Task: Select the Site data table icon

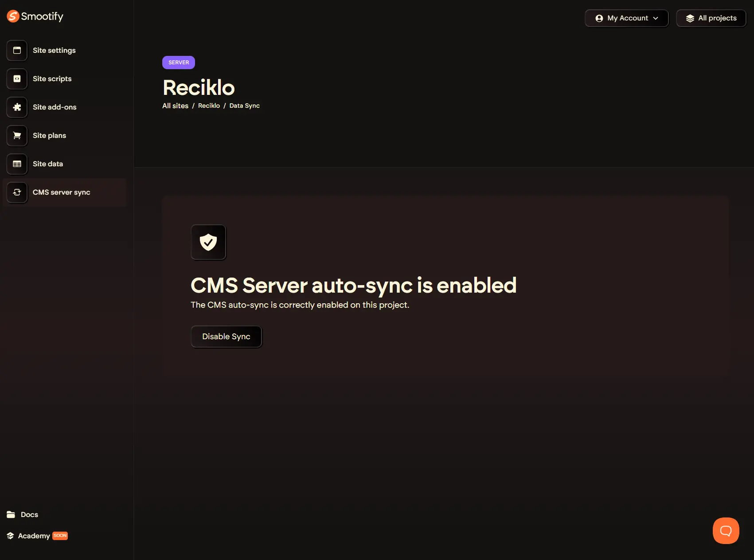Action: (x=16, y=164)
